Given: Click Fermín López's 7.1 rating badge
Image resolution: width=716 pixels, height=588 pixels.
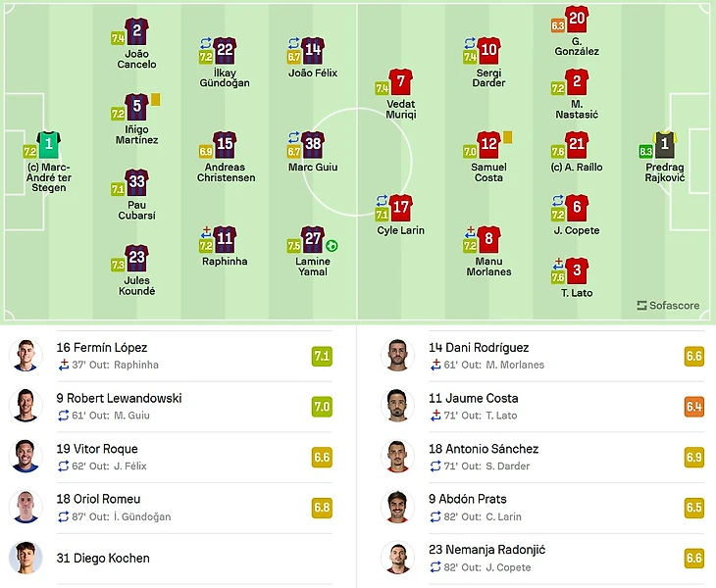Looking at the screenshot, I should click(x=321, y=355).
